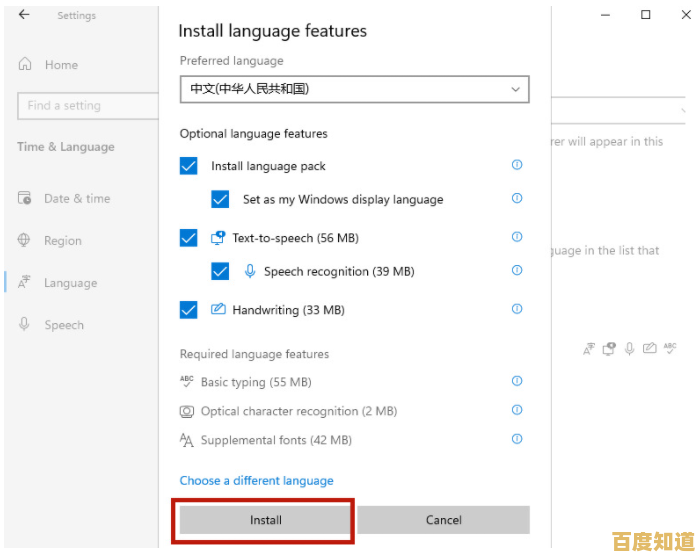Click info icon beside Text-to-speech (56 MB)
This screenshot has height=560, width=700.
[x=517, y=237]
